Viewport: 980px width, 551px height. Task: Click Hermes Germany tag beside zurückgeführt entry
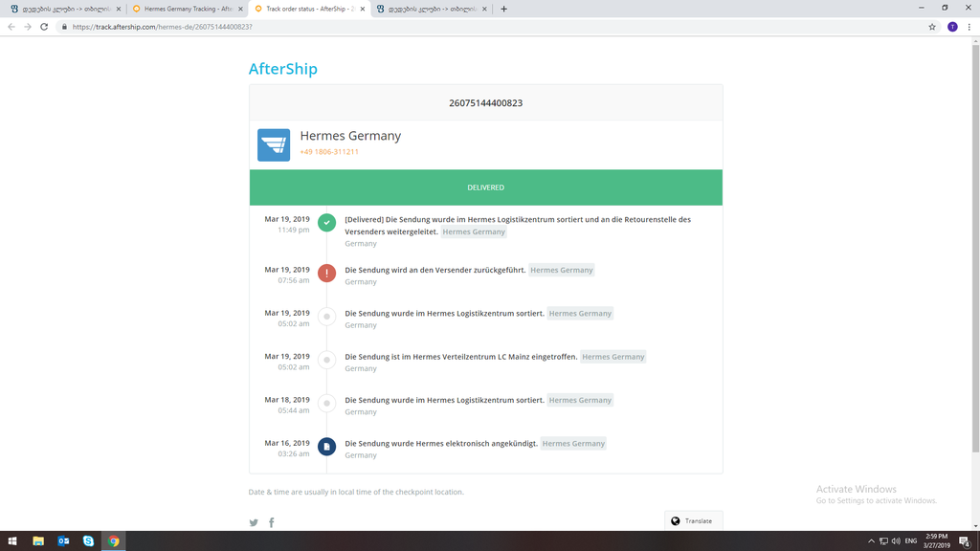point(561,270)
